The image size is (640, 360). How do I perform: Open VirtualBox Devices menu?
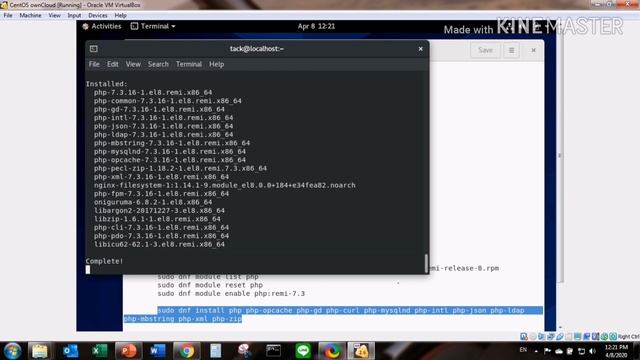click(x=98, y=16)
